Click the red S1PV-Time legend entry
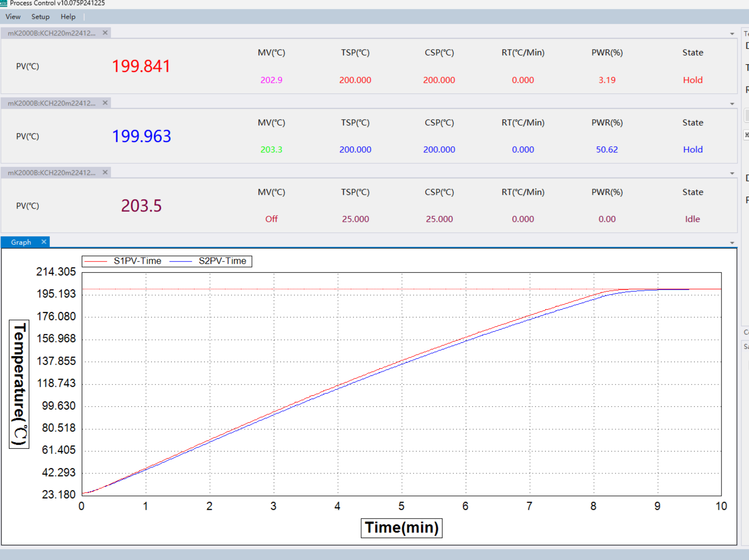The width and height of the screenshot is (749, 560). coord(137,261)
